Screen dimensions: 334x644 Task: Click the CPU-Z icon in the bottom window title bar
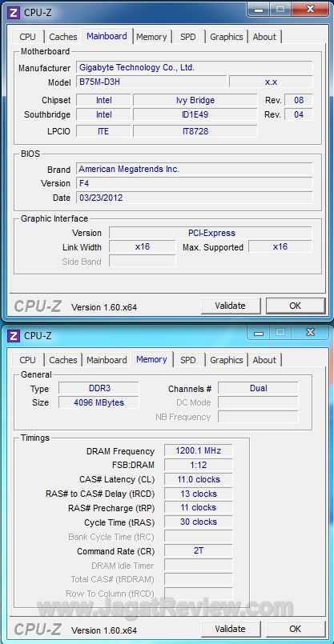(x=14, y=335)
